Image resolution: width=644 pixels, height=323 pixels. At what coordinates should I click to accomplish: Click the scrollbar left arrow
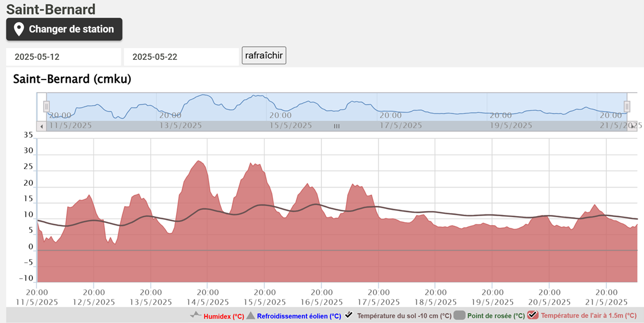point(41,126)
